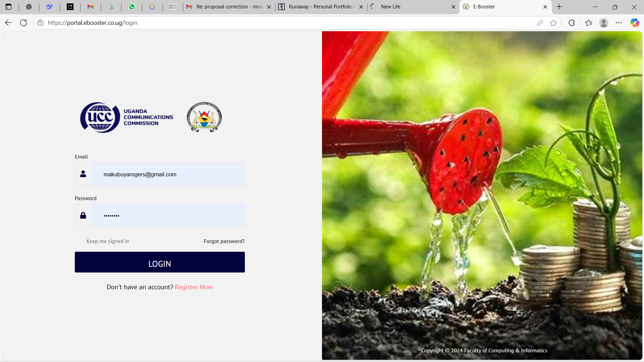
Task: Click the password manager key icon
Action: coord(540,23)
